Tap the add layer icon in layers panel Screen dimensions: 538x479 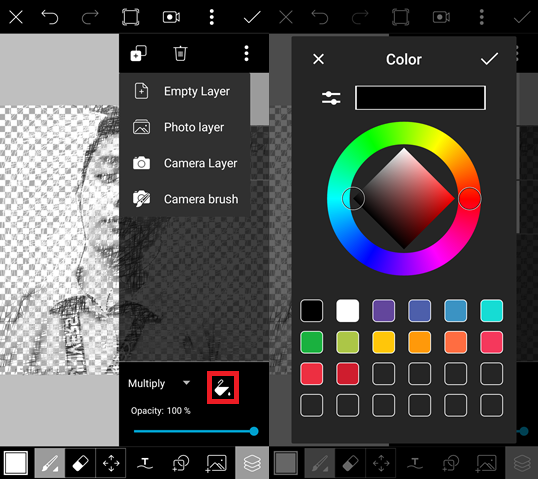pos(139,53)
